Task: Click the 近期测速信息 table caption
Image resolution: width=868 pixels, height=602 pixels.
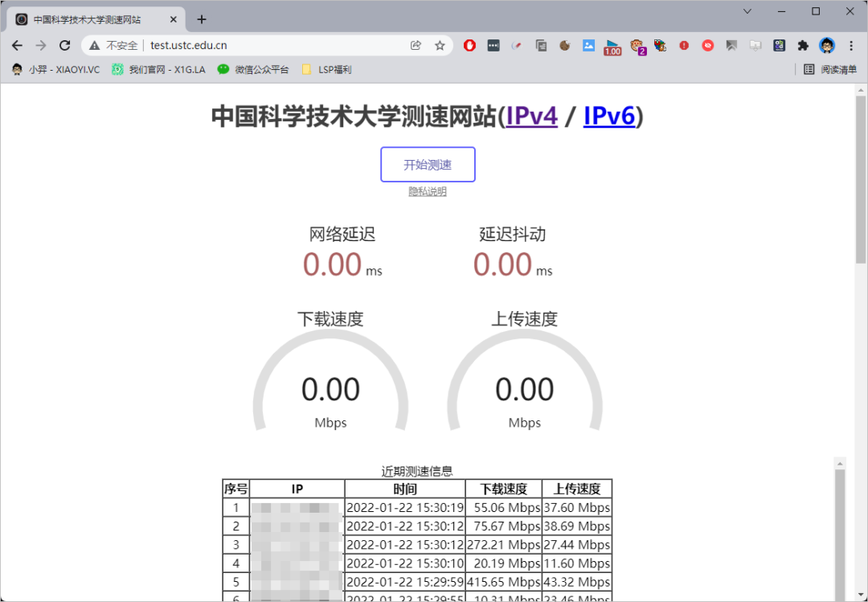Action: pos(417,471)
